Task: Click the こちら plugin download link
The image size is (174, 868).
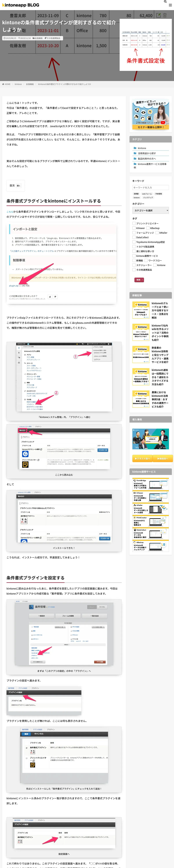Action: coord(10,212)
